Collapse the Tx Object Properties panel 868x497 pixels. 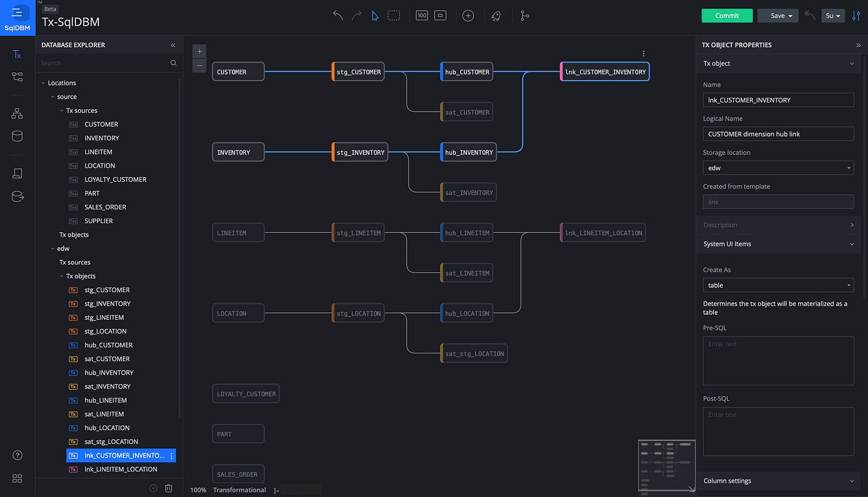(858, 45)
